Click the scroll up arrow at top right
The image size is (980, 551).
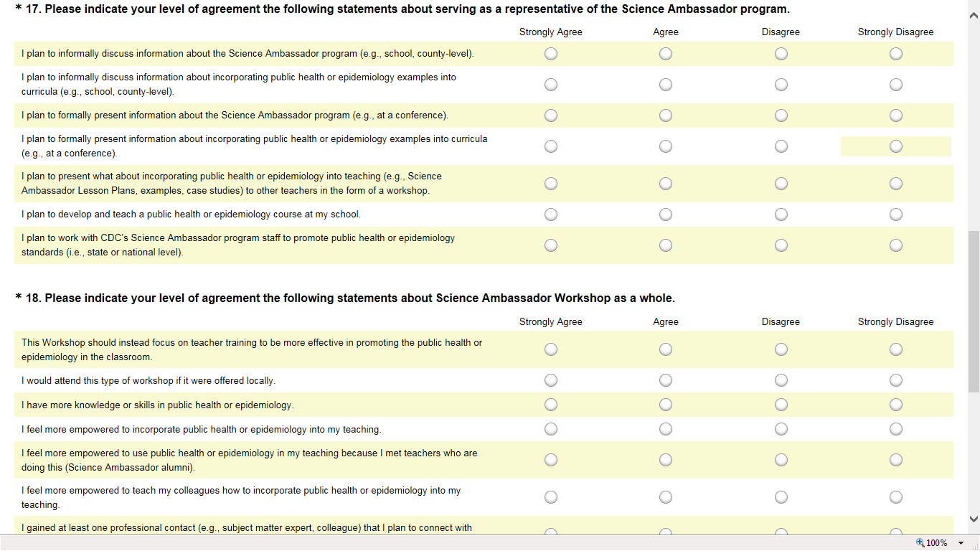[x=974, y=18]
